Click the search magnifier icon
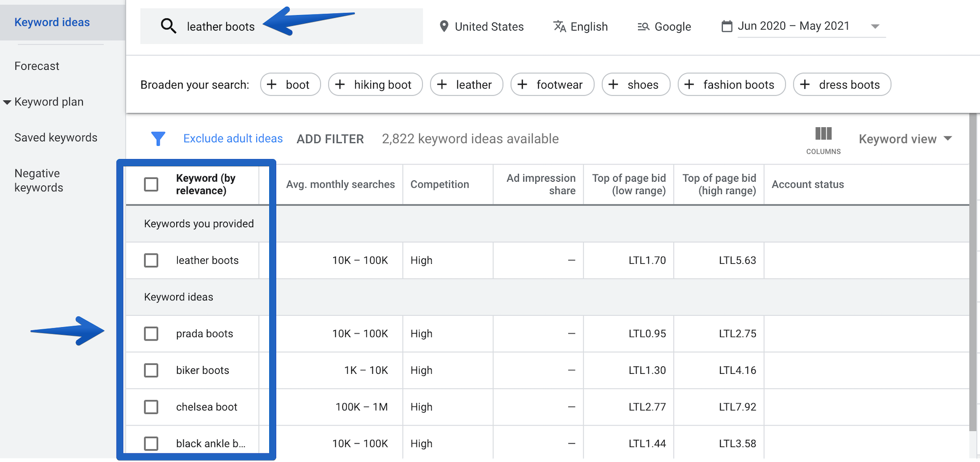Screen dimensions: 980x462 (168, 26)
